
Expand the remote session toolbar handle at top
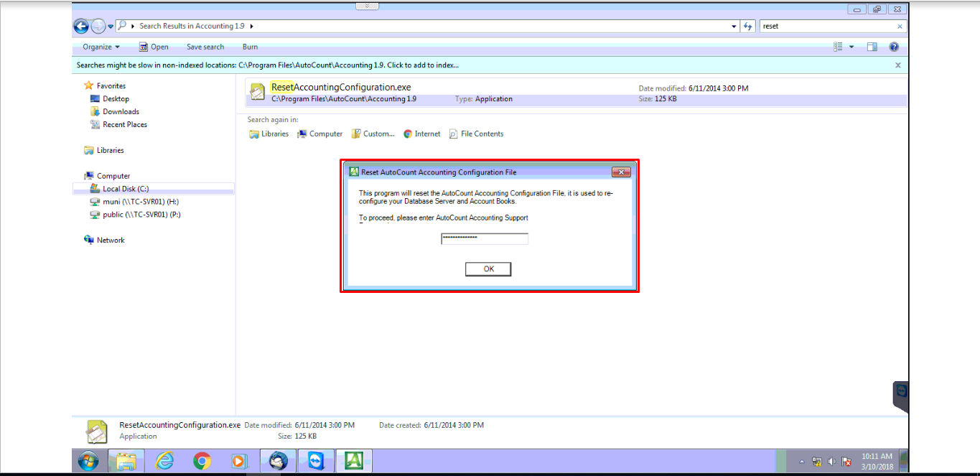[367, 6]
